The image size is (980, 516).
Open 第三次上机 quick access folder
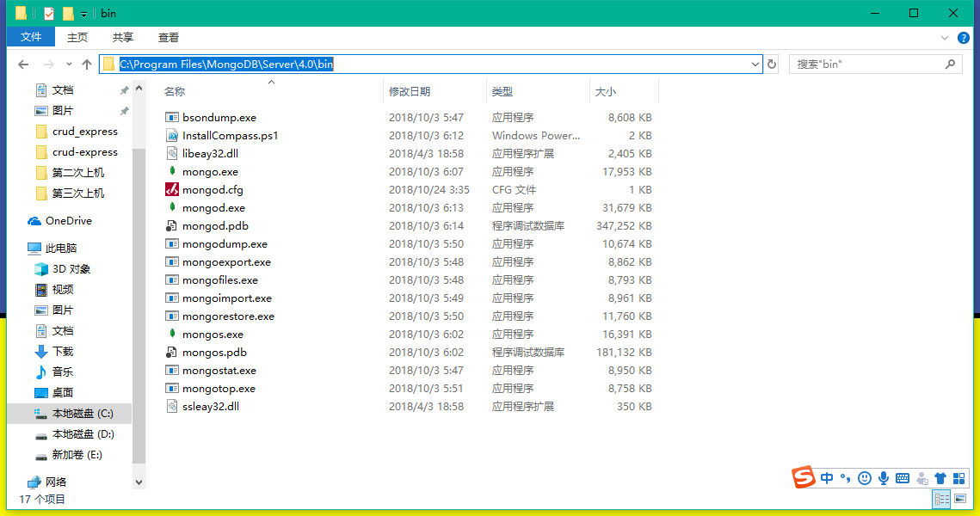pos(70,193)
